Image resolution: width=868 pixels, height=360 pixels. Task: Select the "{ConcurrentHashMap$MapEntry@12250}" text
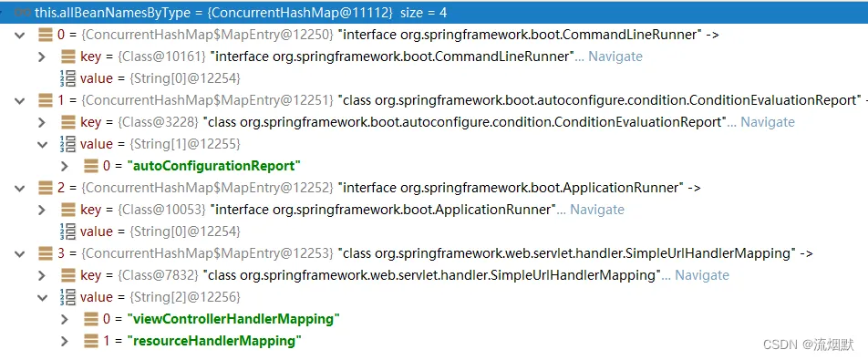click(x=207, y=35)
